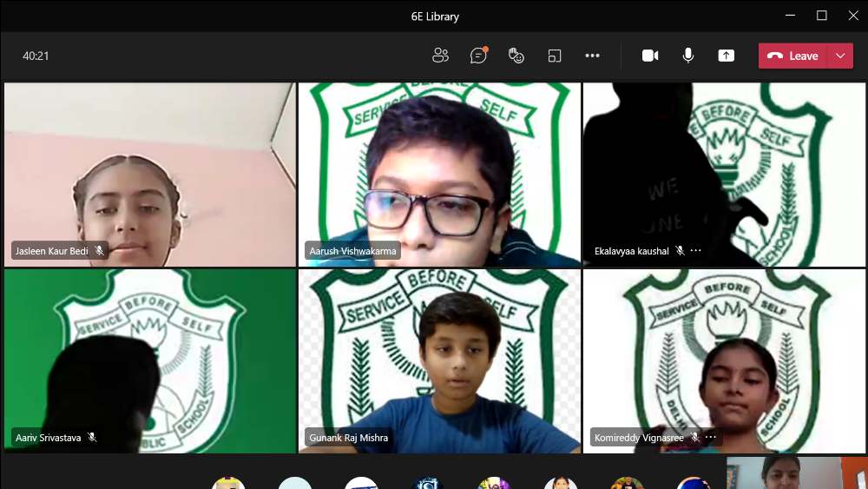Click the self-view video in bottom corner
This screenshot has height=489, width=868.
coord(796,473)
